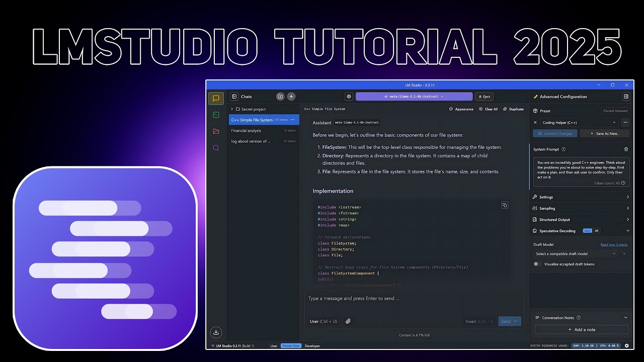Image resolution: width=644 pixels, height=362 pixels.
Task: Open preset more options menu
Action: [625, 122]
